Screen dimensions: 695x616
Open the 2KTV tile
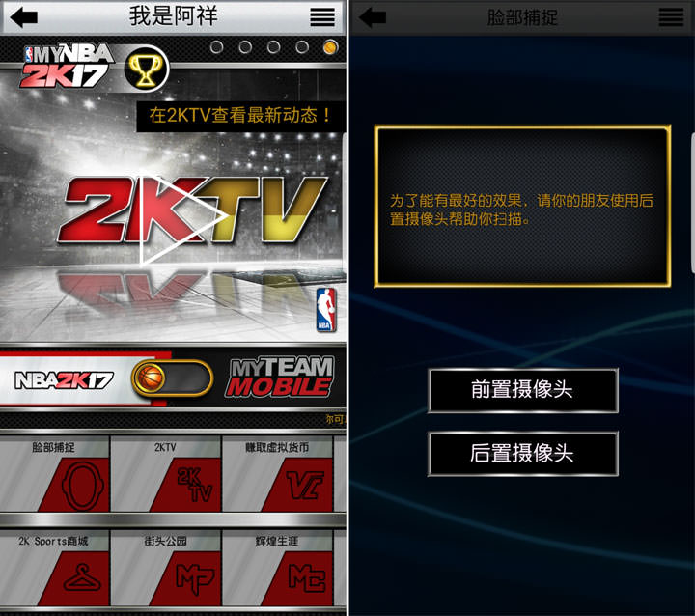166,473
